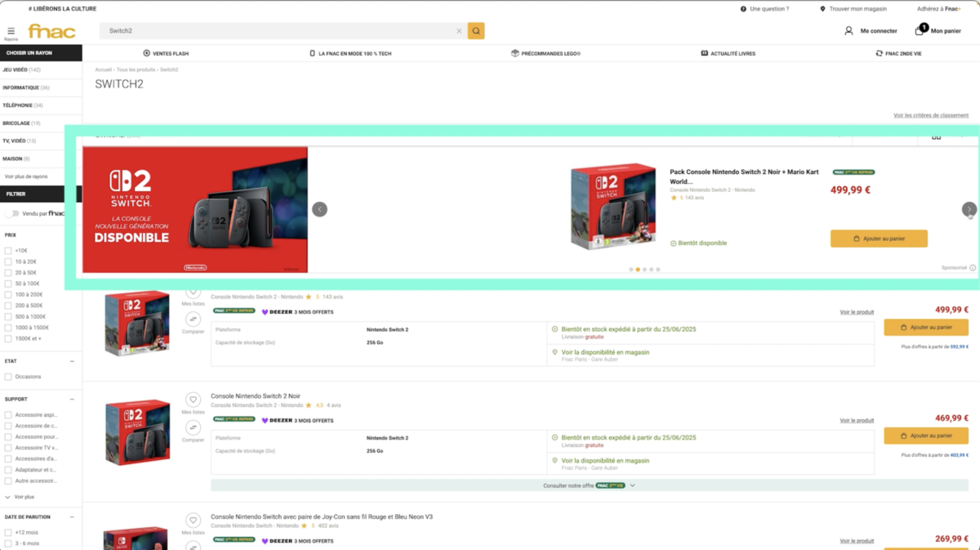Go to previous carousel slide arrow
The height and width of the screenshot is (550, 980).
(319, 209)
